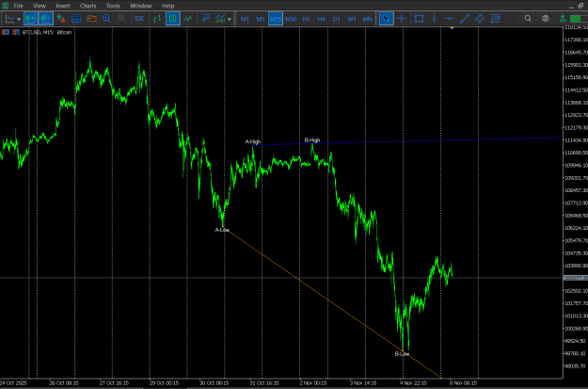Click the highlighted current price tag
588x389 pixels.
(x=576, y=278)
